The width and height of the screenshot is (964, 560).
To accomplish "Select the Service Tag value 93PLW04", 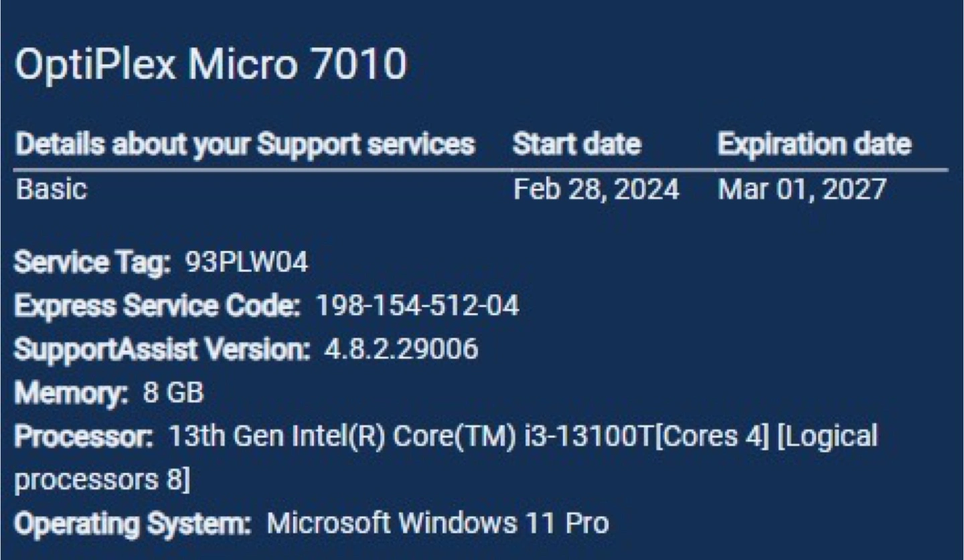I will pyautogui.click(x=246, y=264).
